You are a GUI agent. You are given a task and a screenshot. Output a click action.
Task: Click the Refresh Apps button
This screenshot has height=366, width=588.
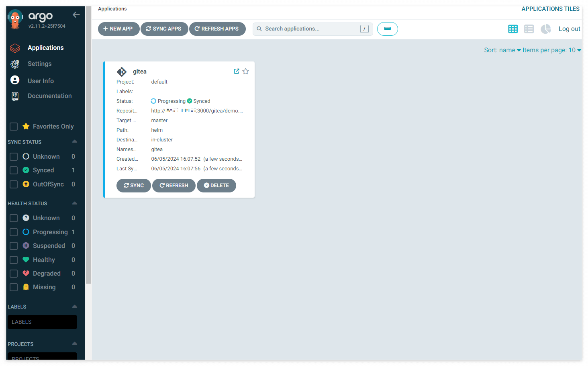tap(217, 29)
